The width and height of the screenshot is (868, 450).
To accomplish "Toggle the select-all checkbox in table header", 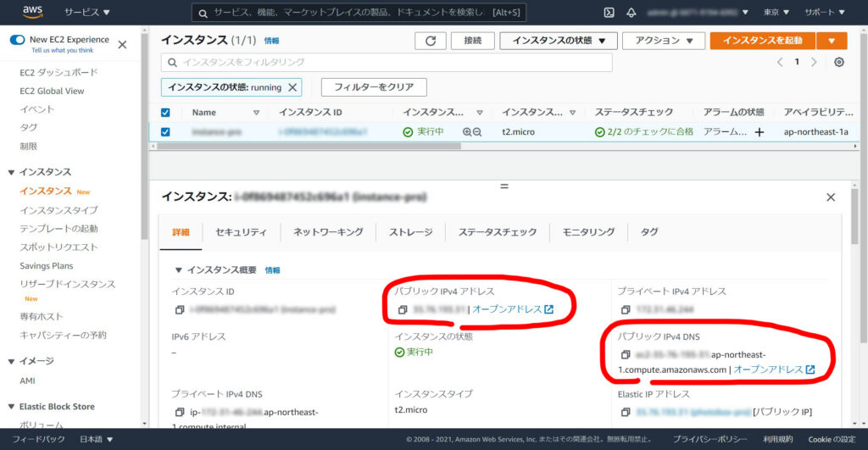I will click(165, 112).
